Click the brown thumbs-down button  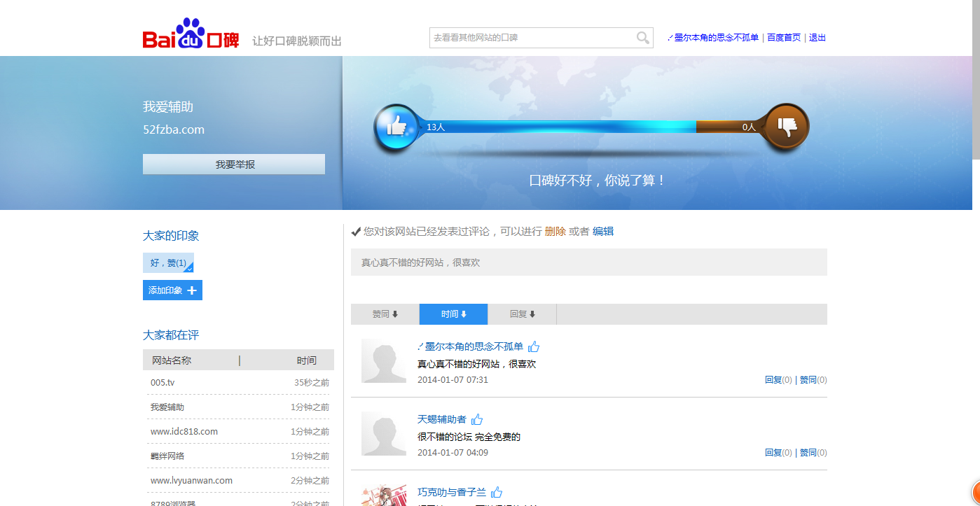[787, 127]
